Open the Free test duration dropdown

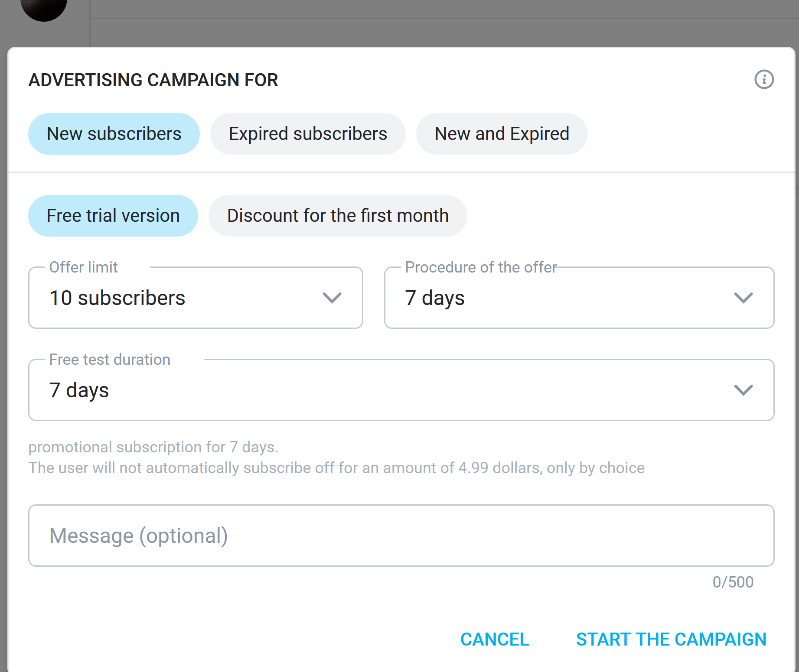pos(401,390)
